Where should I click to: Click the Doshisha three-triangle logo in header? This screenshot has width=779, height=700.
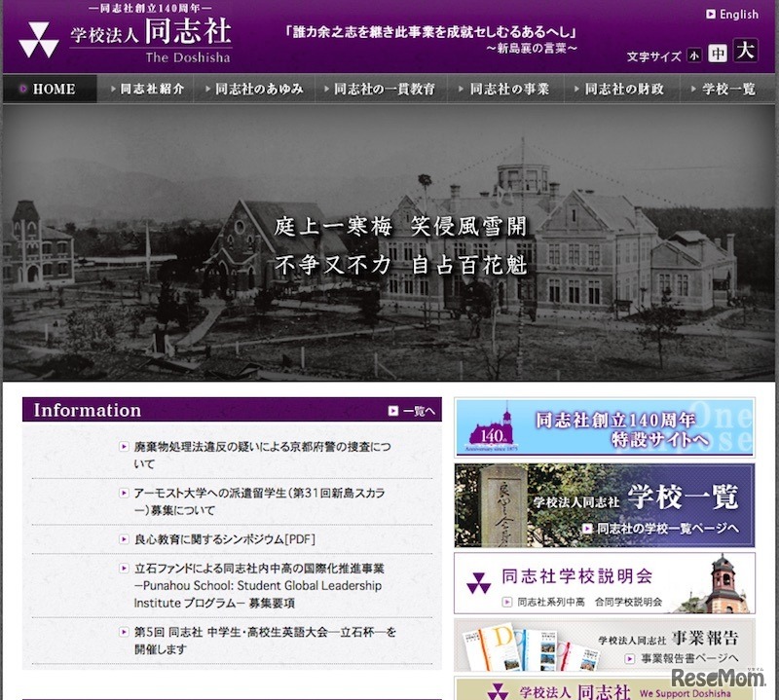point(39,38)
